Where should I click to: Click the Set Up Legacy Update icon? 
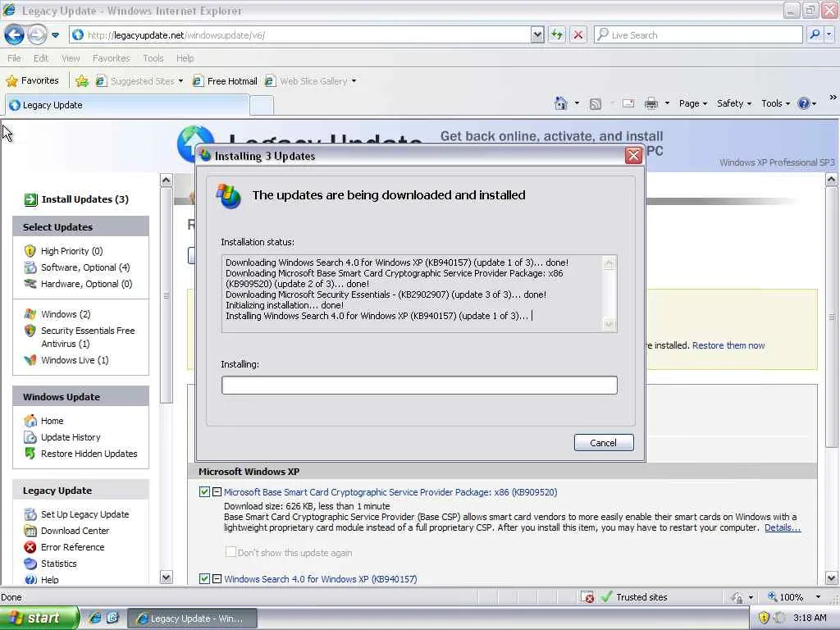[x=30, y=514]
